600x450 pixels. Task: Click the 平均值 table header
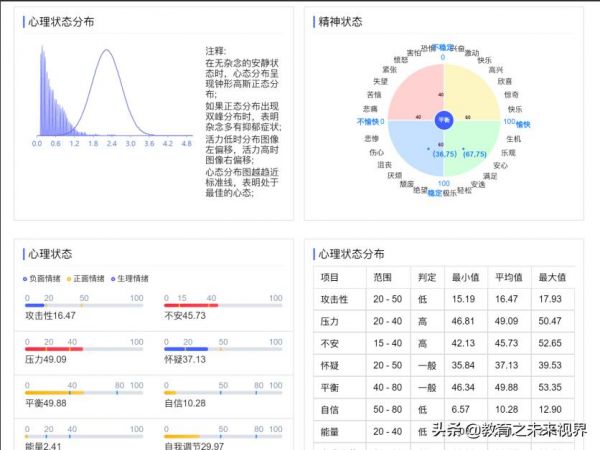pos(509,277)
